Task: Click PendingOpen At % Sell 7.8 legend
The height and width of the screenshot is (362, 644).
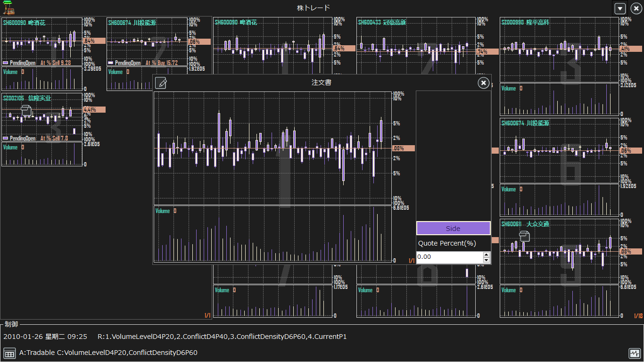Action: [35, 139]
